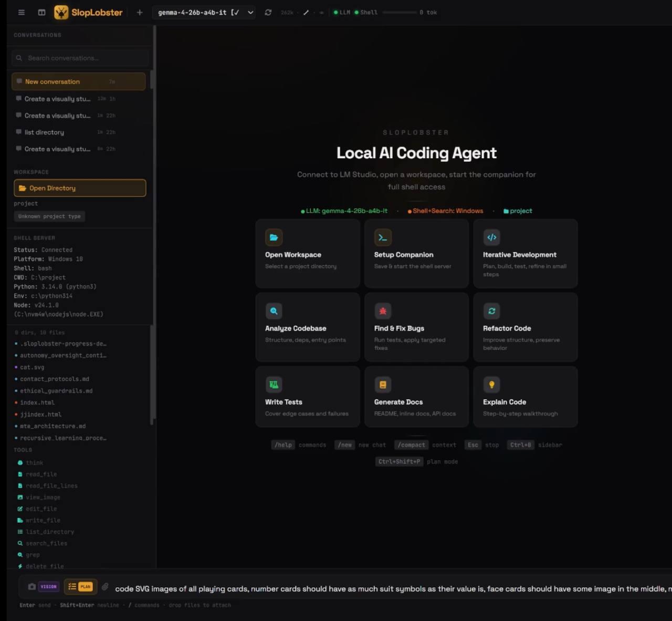Open mte_architecture.md file
Viewport: 672px width, 621px height.
(53, 426)
